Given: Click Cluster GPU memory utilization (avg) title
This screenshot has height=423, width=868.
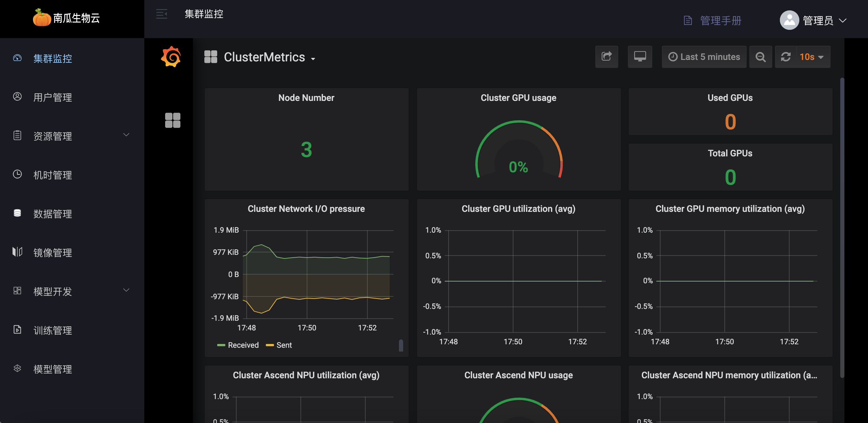Looking at the screenshot, I should pos(730,209).
